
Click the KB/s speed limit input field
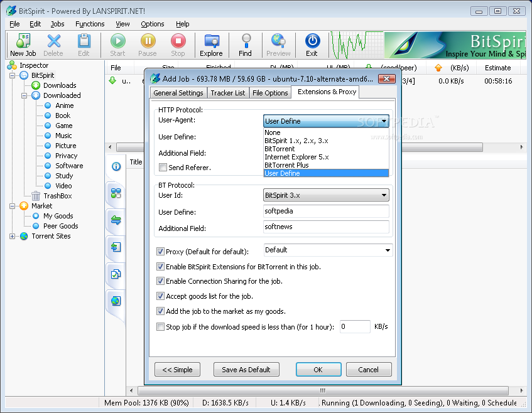(x=355, y=327)
